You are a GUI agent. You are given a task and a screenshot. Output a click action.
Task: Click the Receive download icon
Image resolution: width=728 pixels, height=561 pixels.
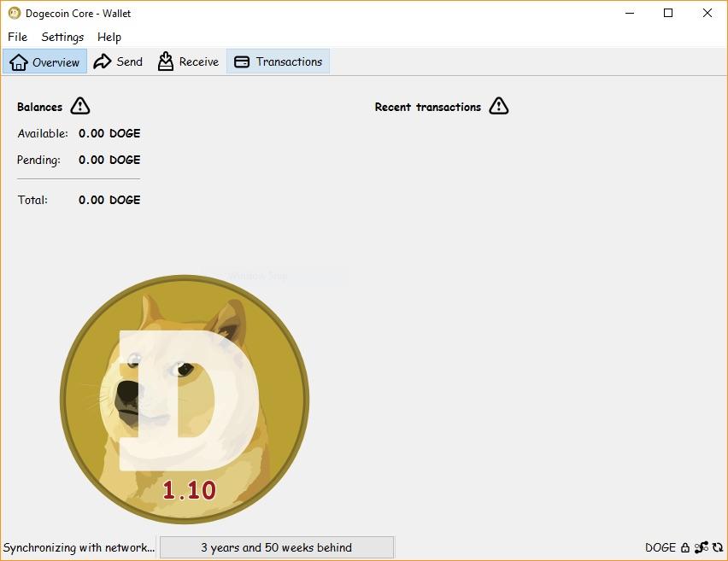coord(164,61)
